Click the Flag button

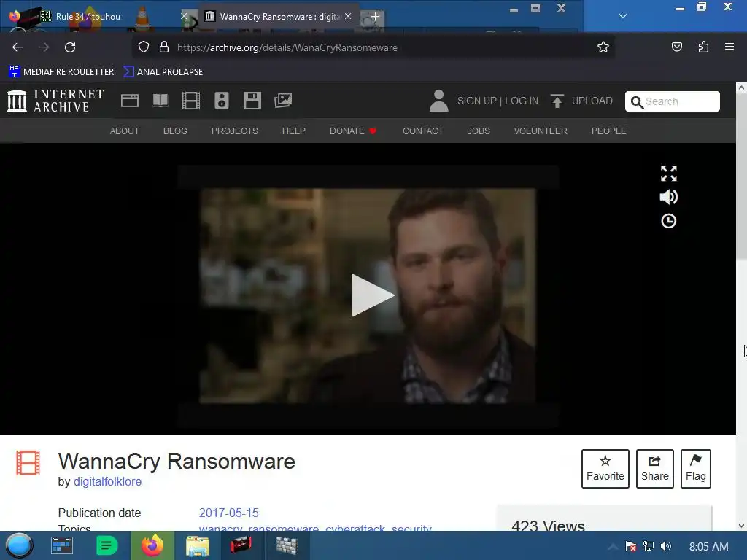click(695, 469)
